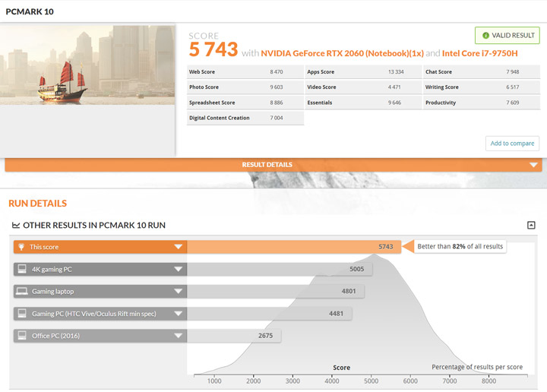Expand the 4K gaming PC dropdown arrow
Image resolution: width=547 pixels, height=392 pixels.
coord(179,269)
